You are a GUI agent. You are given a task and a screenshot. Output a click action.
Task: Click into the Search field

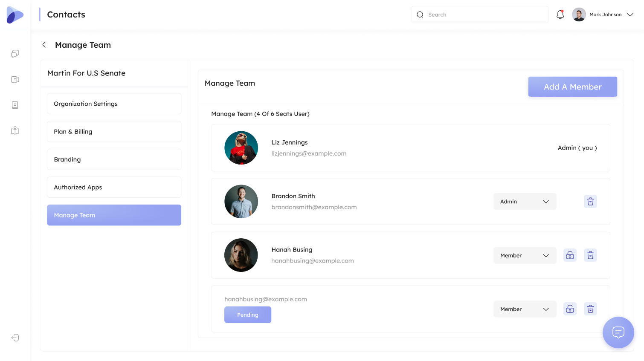click(x=480, y=14)
